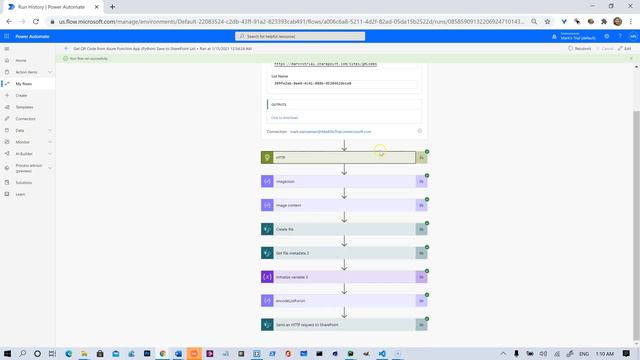Open the environment picker Mark's Trial
The image size is (640, 360).
coord(574,36)
